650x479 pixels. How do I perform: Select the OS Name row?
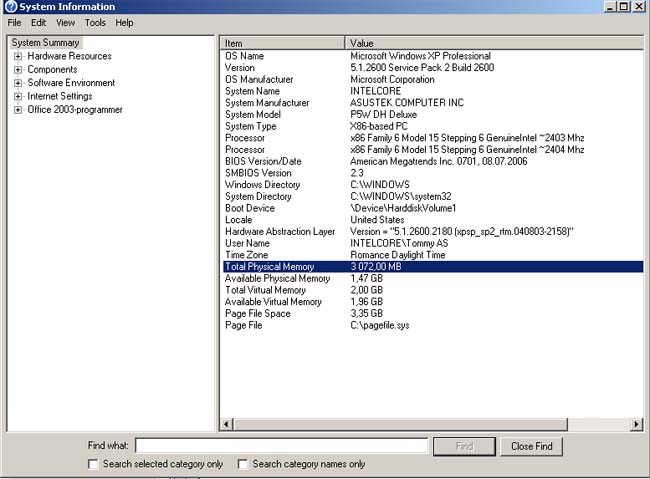point(433,56)
